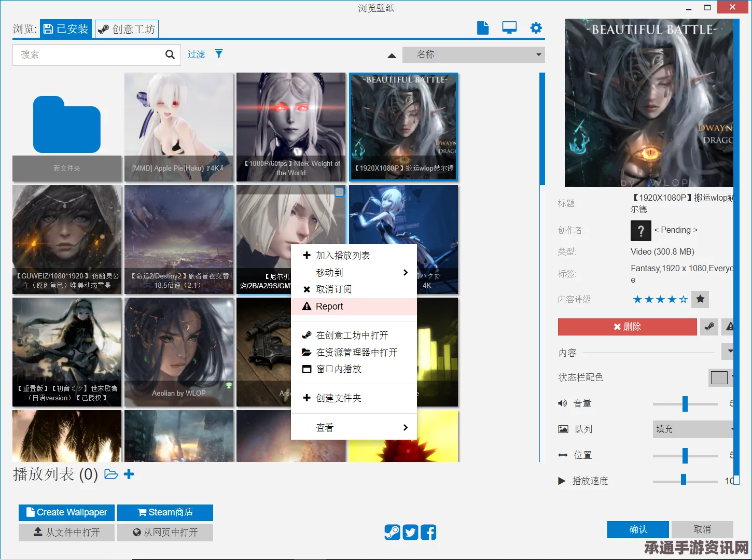Click the alignment picture icon
This screenshot has height=560, width=752.
point(563,429)
